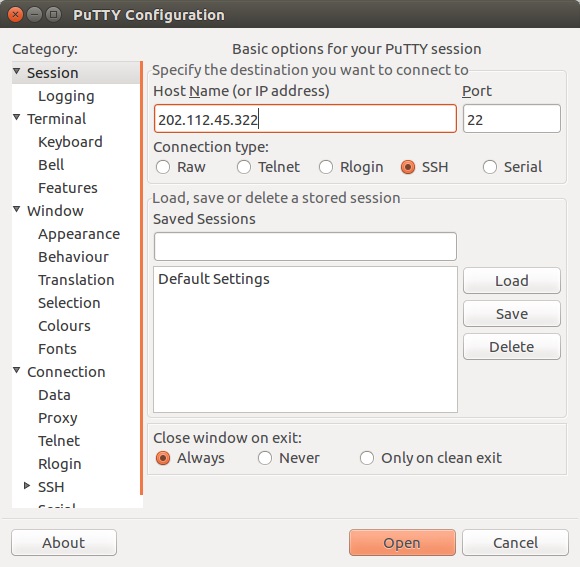Open terminal Features settings

[68, 188]
